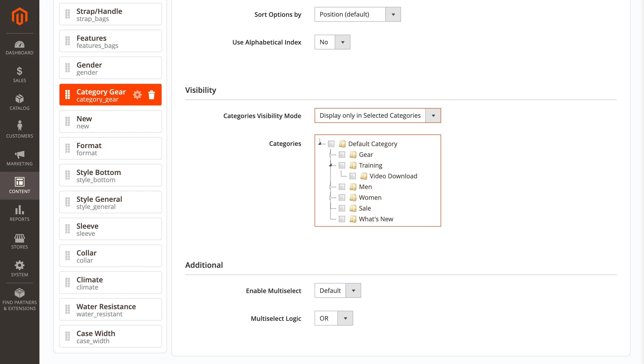
Task: Check the Video Download category checkbox
Action: 352,176
